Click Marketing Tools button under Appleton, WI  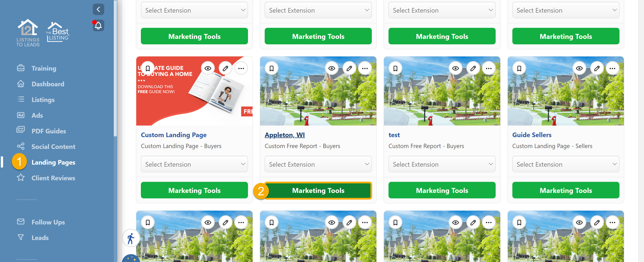(318, 190)
